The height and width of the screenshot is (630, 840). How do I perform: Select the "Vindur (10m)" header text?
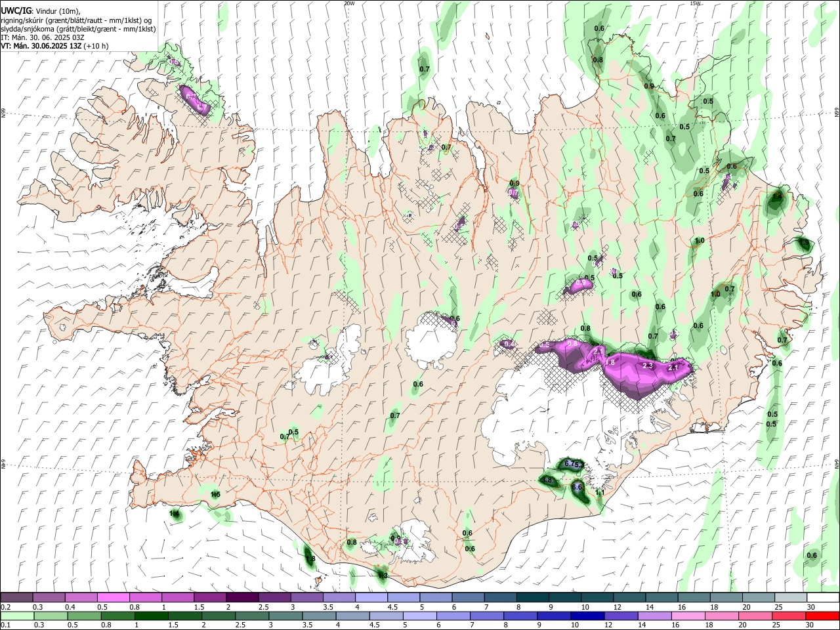click(56, 11)
